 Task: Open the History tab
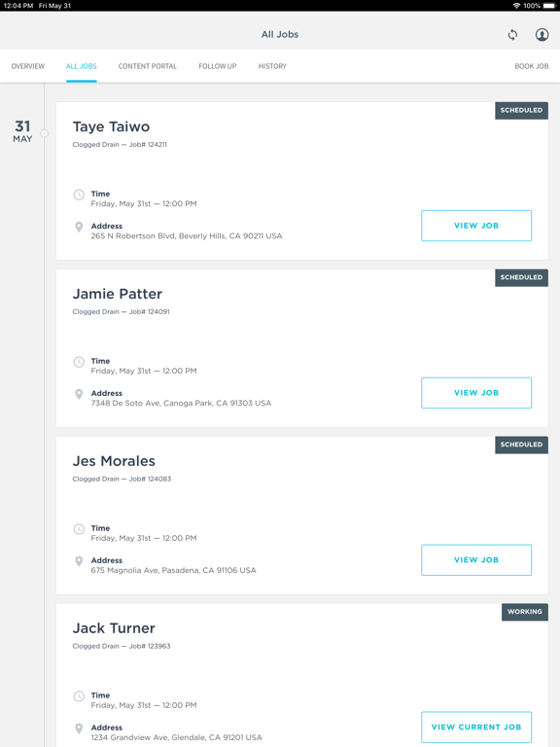pos(272,66)
